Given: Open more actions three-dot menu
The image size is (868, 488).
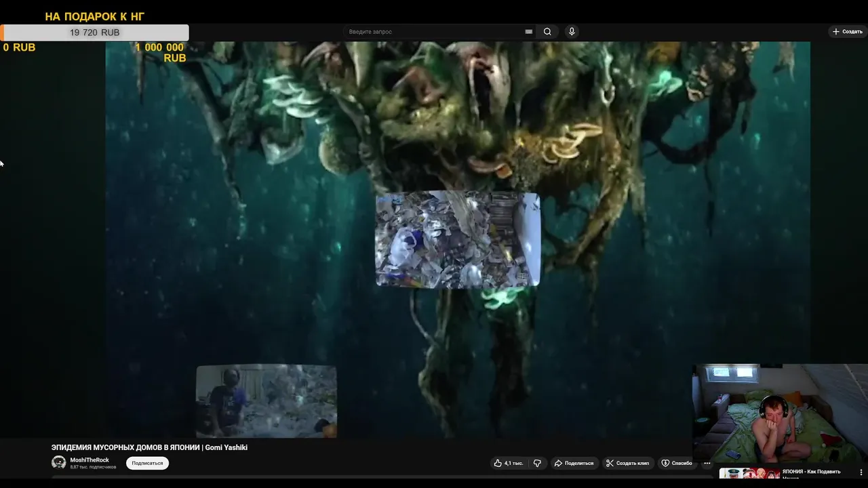Looking at the screenshot, I should pyautogui.click(x=707, y=464).
